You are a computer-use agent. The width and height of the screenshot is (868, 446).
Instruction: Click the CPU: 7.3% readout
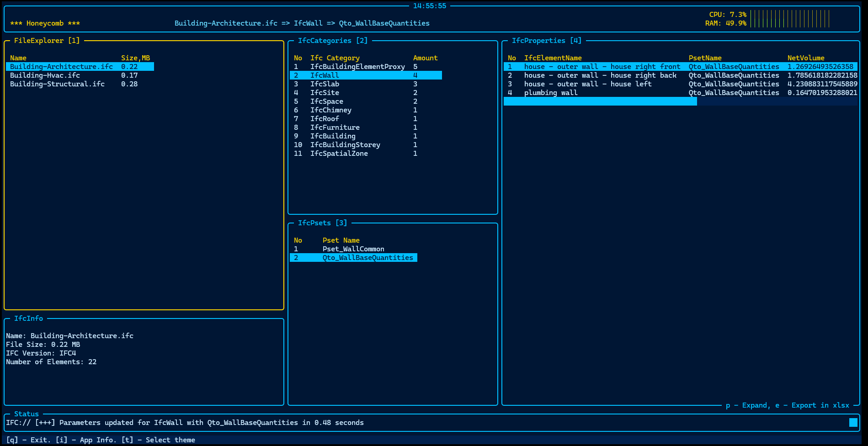[x=728, y=15]
